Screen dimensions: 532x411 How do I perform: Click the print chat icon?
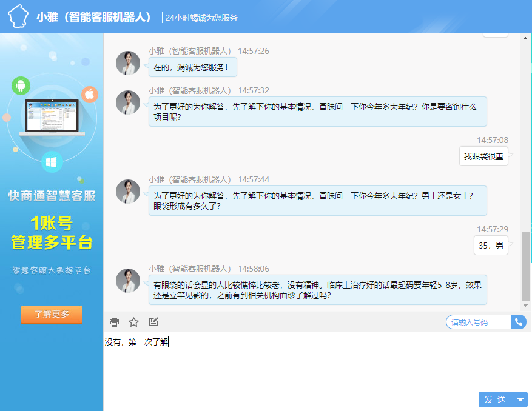(x=114, y=322)
